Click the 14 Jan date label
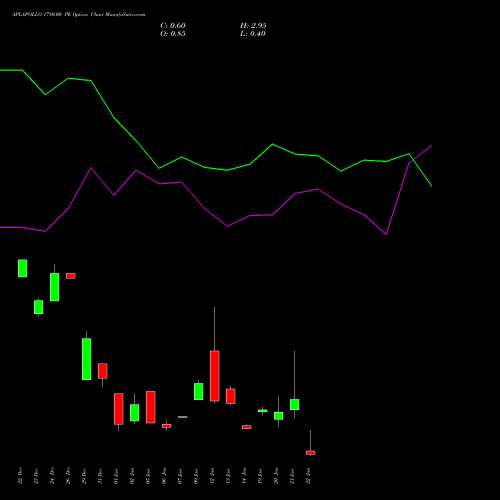Screen dimensions: 500x500 (x=244, y=476)
